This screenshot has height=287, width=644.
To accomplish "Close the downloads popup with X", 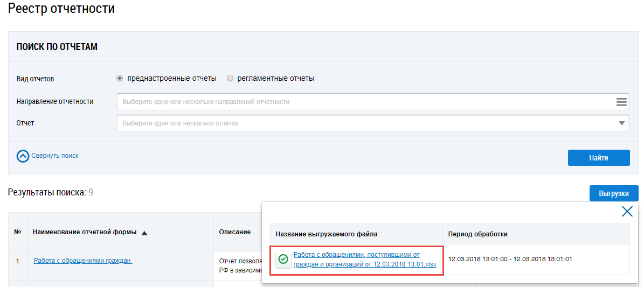I will pyautogui.click(x=627, y=212).
